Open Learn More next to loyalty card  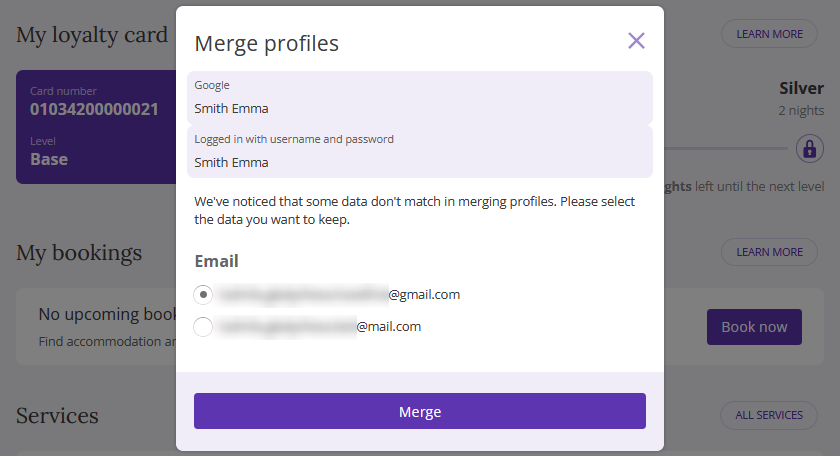769,34
